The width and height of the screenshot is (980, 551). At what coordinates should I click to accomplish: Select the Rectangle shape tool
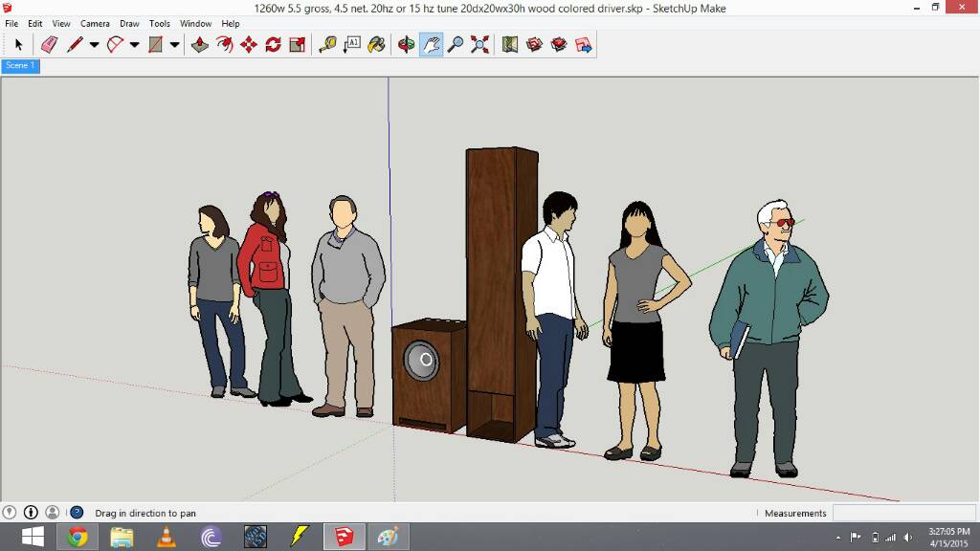pos(155,44)
